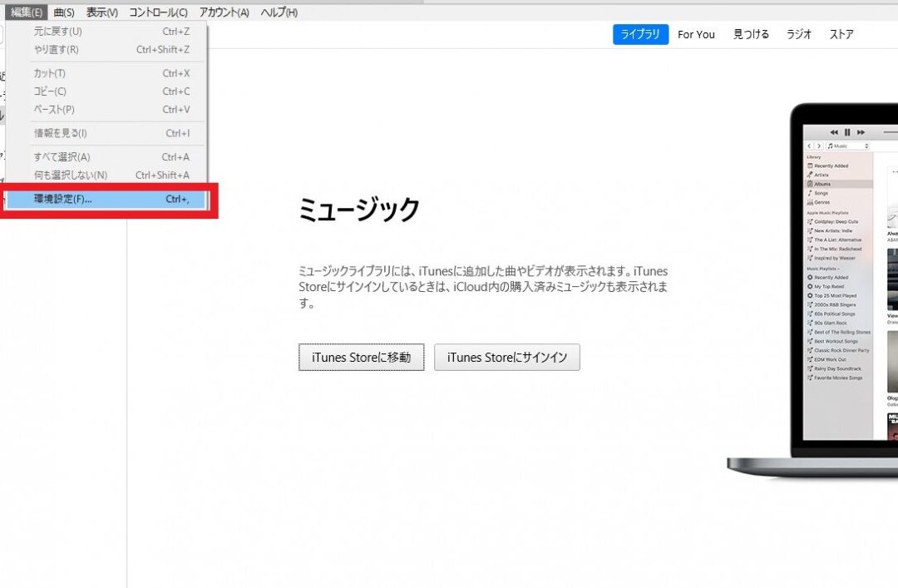Switch to the For You tab
The height and width of the screenshot is (588, 898).
pyautogui.click(x=696, y=34)
